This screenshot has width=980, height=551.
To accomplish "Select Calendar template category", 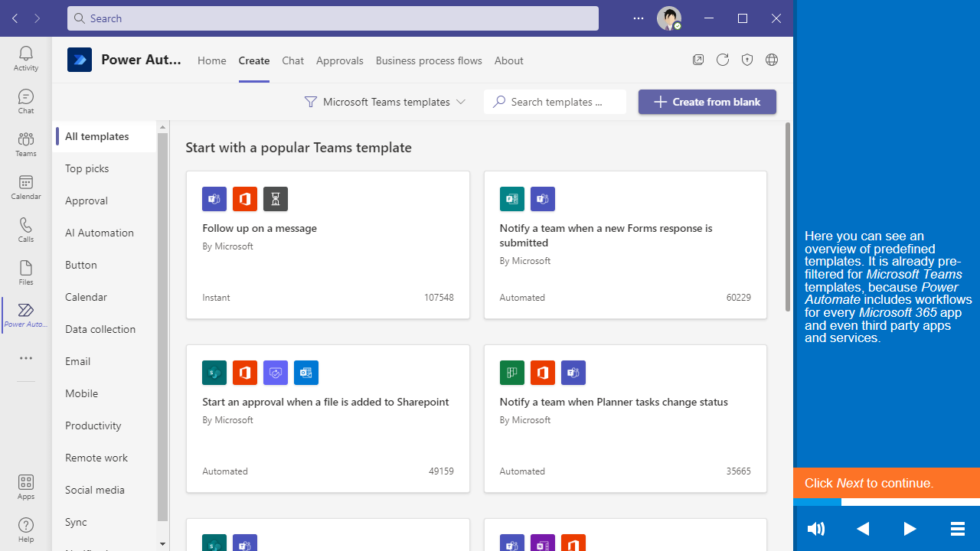I will coord(106,297).
